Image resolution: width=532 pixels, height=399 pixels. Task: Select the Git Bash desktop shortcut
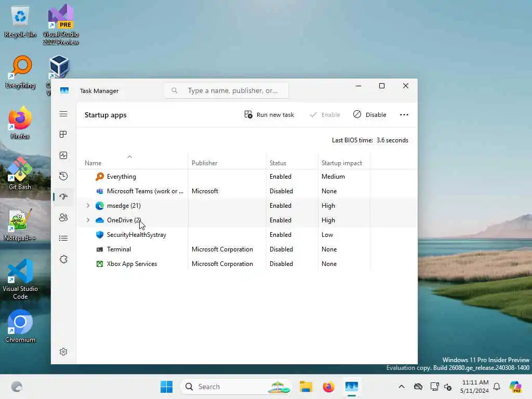point(20,174)
